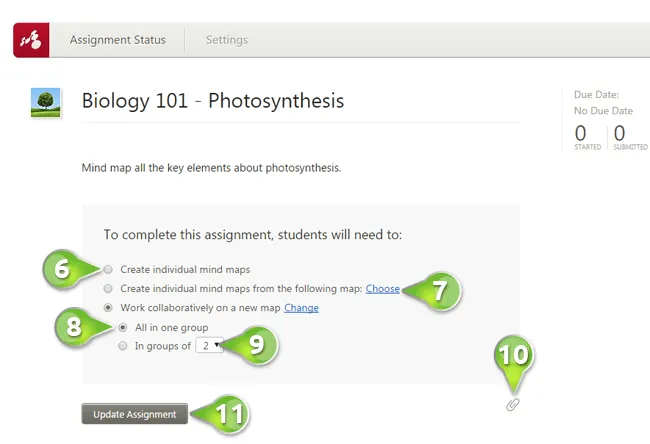The image size is (650, 444).
Task: Click the green number 11 callout marker
Action: tap(230, 414)
